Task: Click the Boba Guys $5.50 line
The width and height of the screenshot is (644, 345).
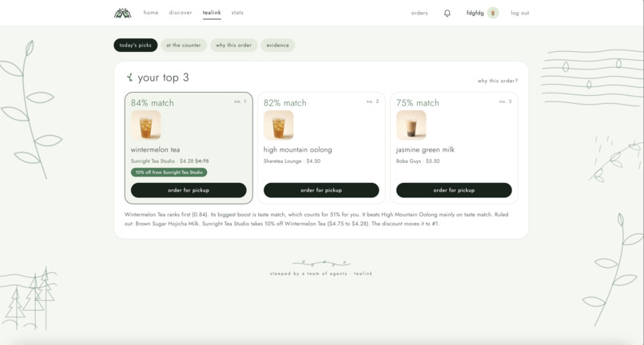Action: point(418,161)
